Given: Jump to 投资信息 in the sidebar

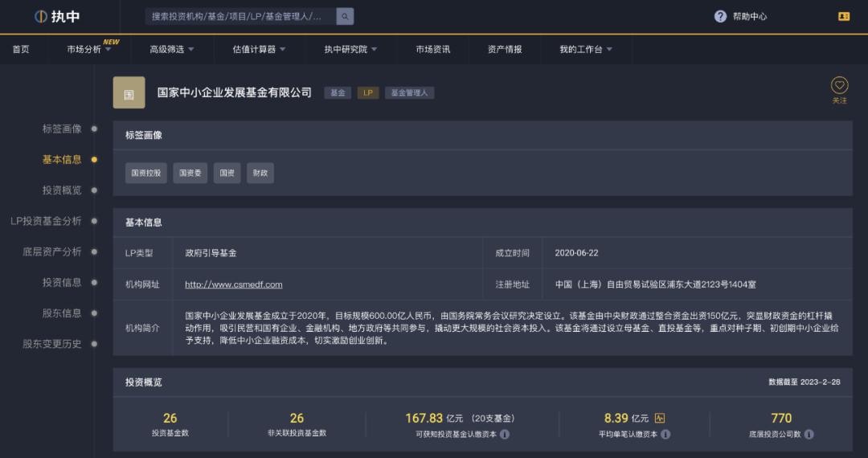Looking at the screenshot, I should pyautogui.click(x=62, y=282).
